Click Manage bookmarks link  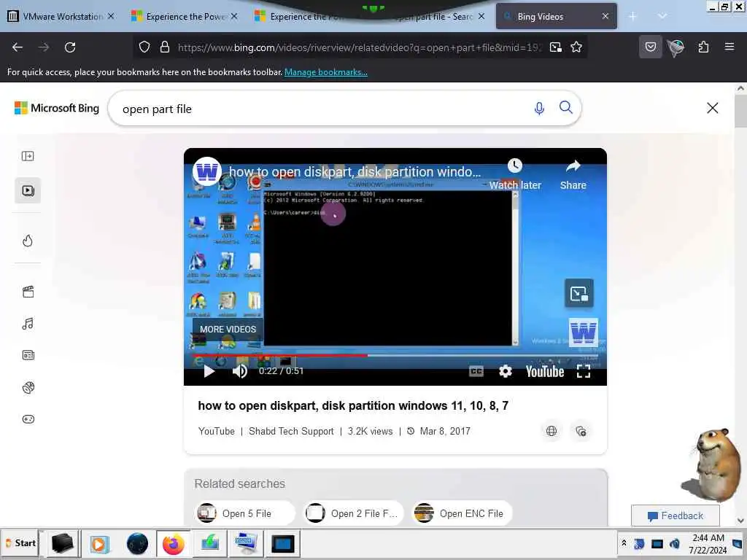point(326,72)
